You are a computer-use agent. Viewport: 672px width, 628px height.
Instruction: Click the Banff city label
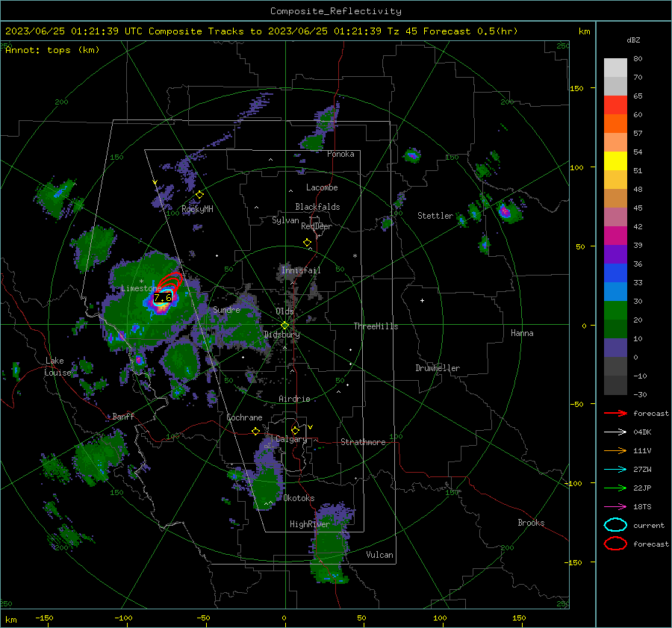coord(123,416)
